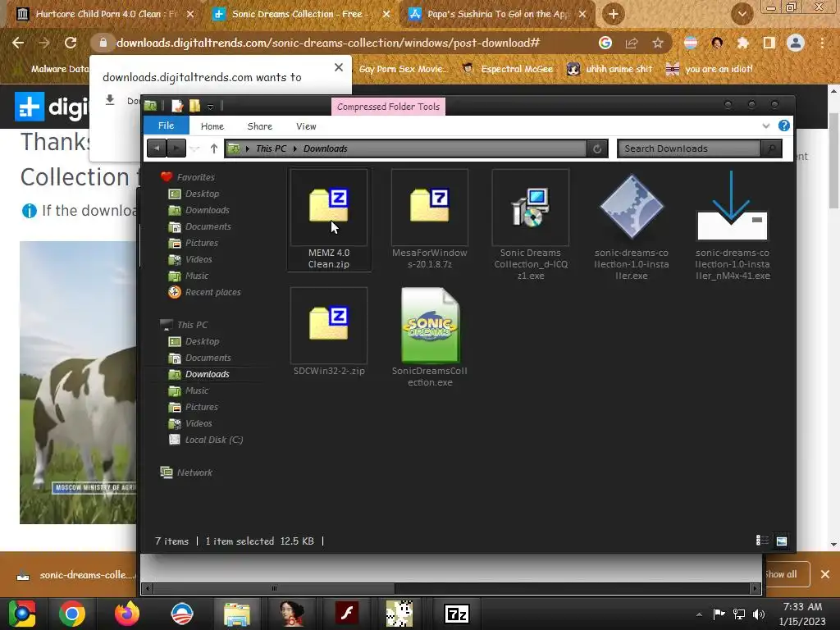Select sonic-dreams-collection-1.0-installer.exe gear icon
This screenshot has width=840, height=630.
(632, 206)
